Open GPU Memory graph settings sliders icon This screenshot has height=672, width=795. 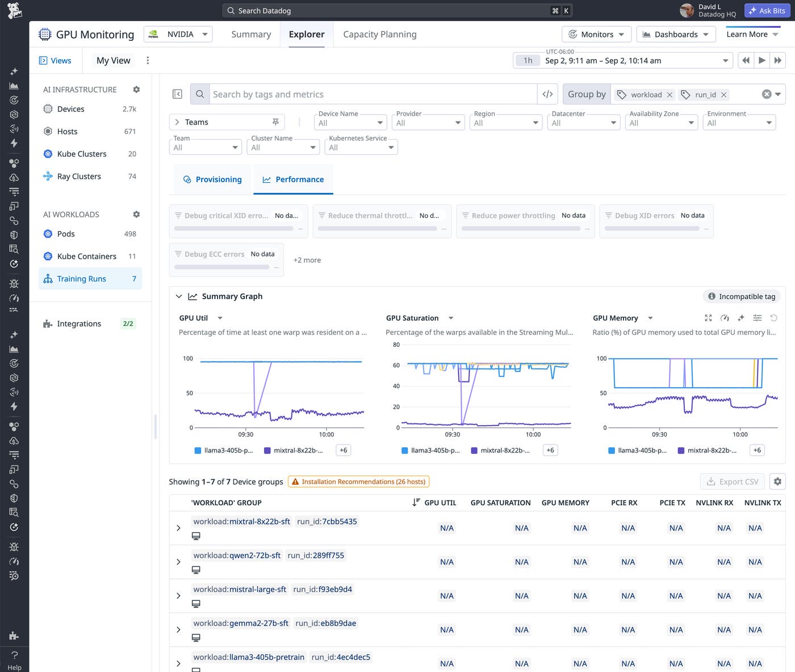pyautogui.click(x=757, y=318)
